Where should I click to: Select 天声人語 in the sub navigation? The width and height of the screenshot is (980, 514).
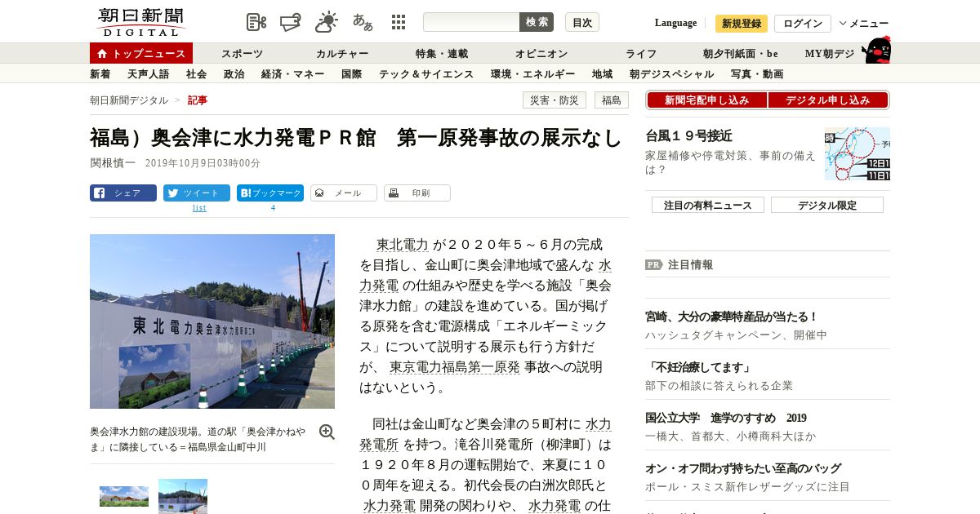(149, 74)
